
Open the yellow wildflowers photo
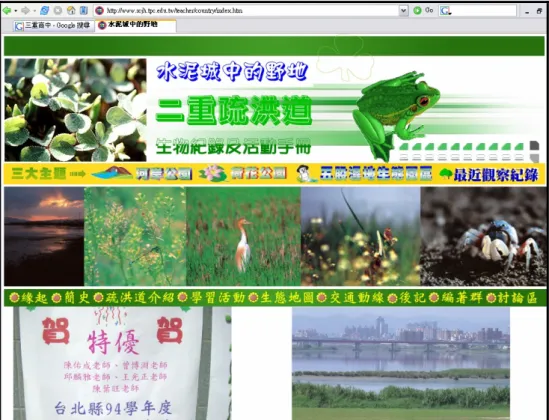click(135, 236)
